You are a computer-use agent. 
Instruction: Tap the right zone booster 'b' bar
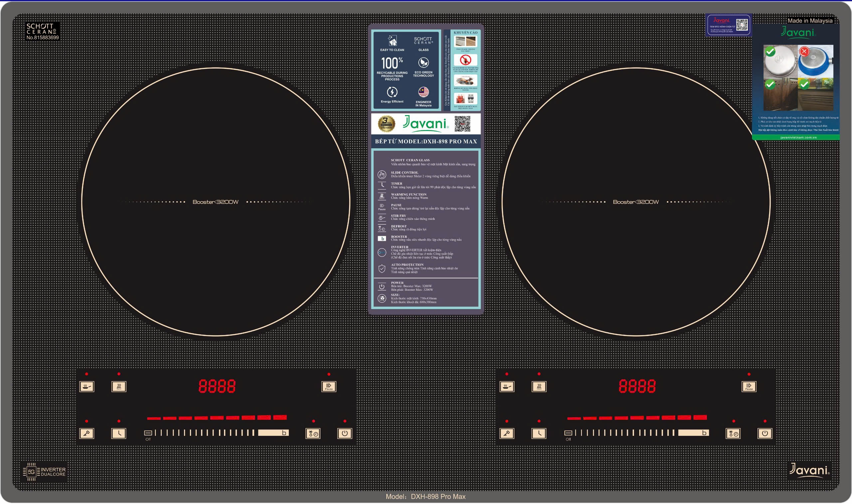[x=694, y=433]
